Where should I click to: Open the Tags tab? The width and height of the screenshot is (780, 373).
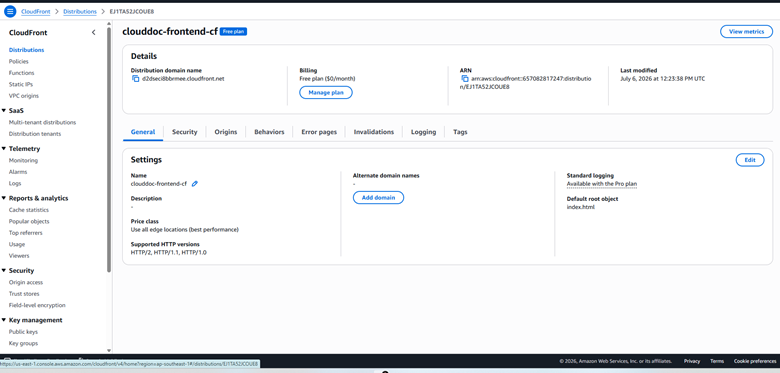[460, 132]
